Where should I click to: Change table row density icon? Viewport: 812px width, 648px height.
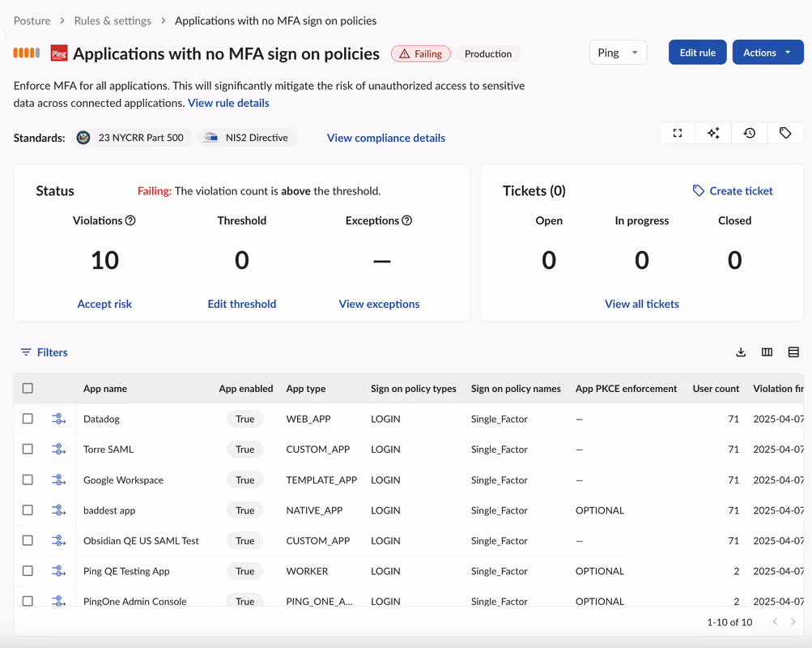click(793, 352)
